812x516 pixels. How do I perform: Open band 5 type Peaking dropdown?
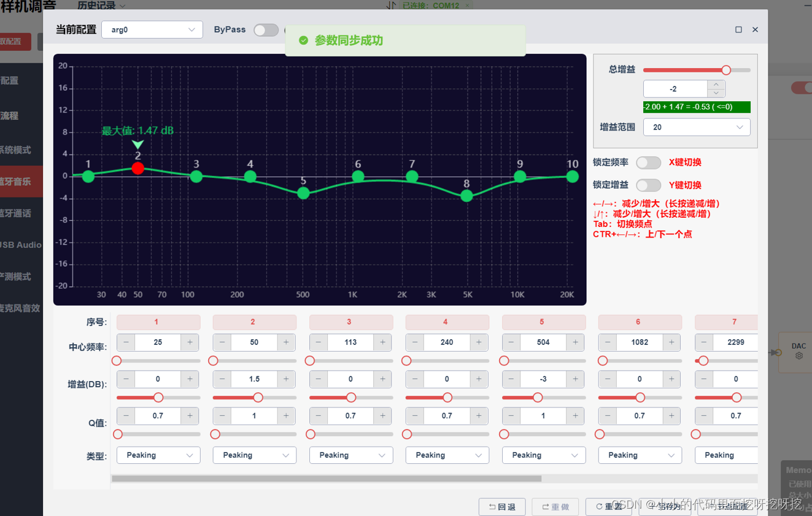pos(544,455)
